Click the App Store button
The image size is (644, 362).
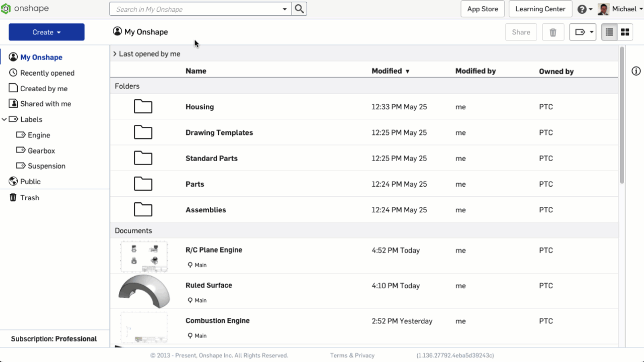482,9
